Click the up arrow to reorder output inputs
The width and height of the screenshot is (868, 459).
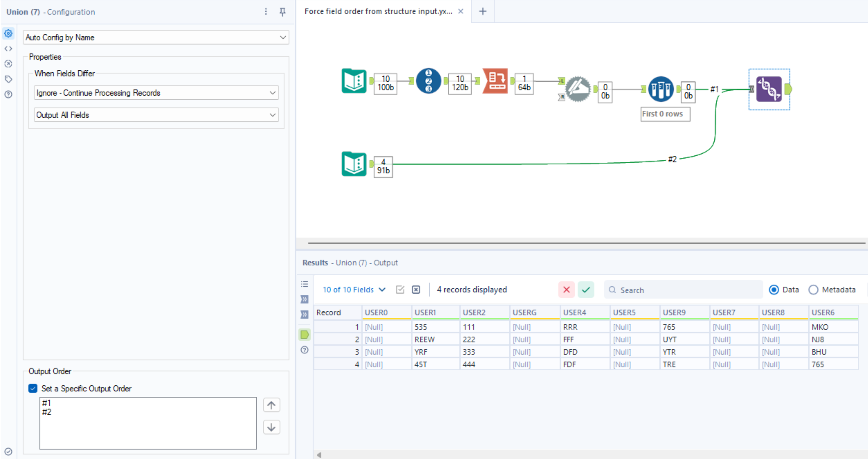(271, 405)
